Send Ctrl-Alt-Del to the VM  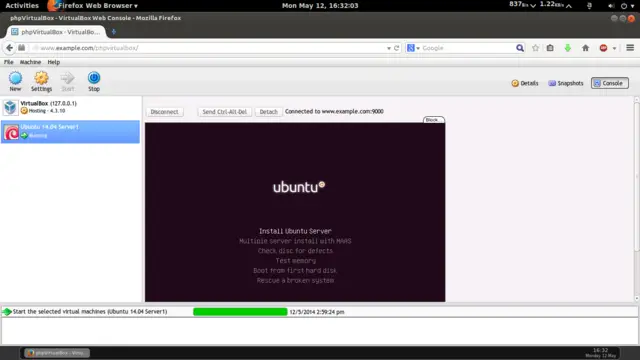224,112
